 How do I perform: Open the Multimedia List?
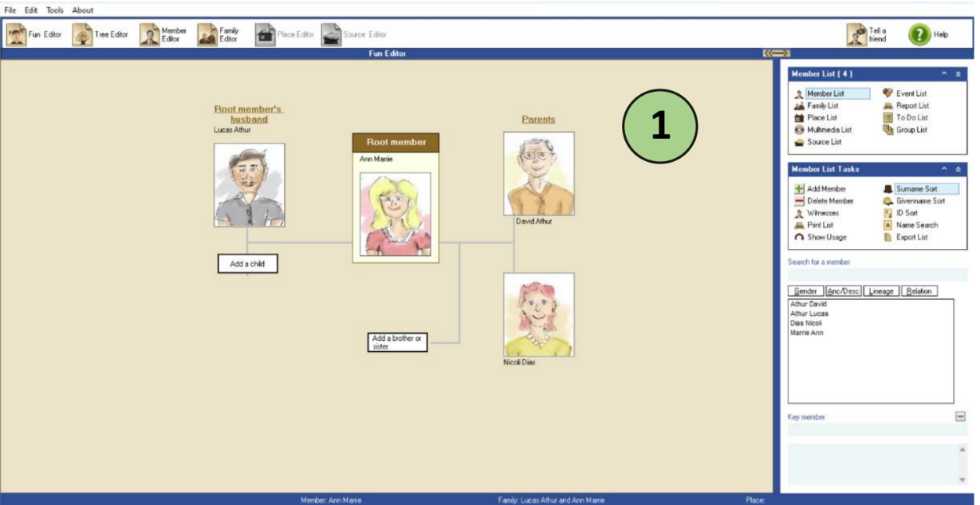(828, 130)
